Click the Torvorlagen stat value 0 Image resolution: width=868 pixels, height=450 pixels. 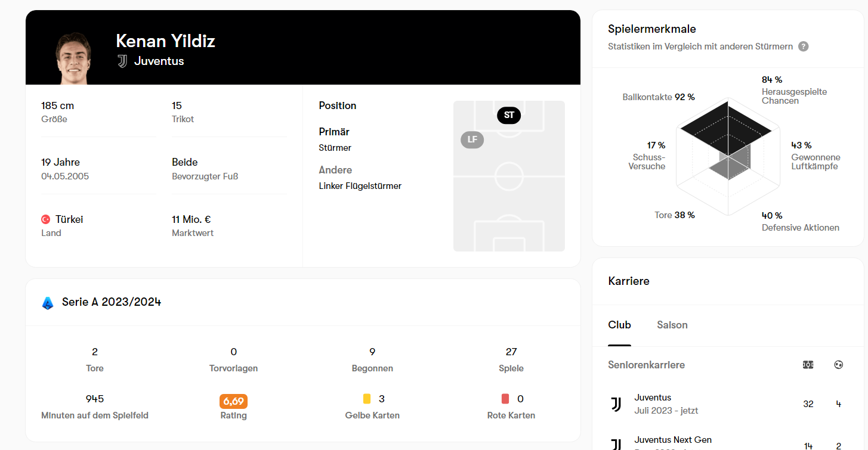coord(233,352)
